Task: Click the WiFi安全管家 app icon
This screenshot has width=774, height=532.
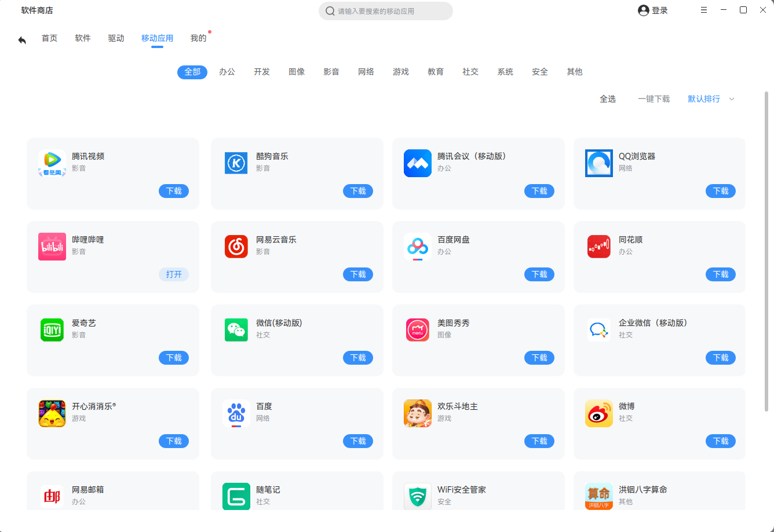Action: [x=418, y=496]
